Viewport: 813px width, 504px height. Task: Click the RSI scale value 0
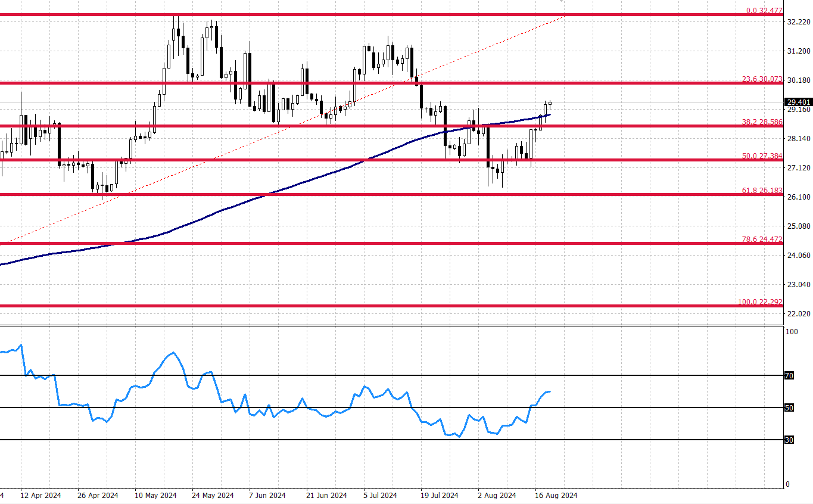(x=787, y=484)
